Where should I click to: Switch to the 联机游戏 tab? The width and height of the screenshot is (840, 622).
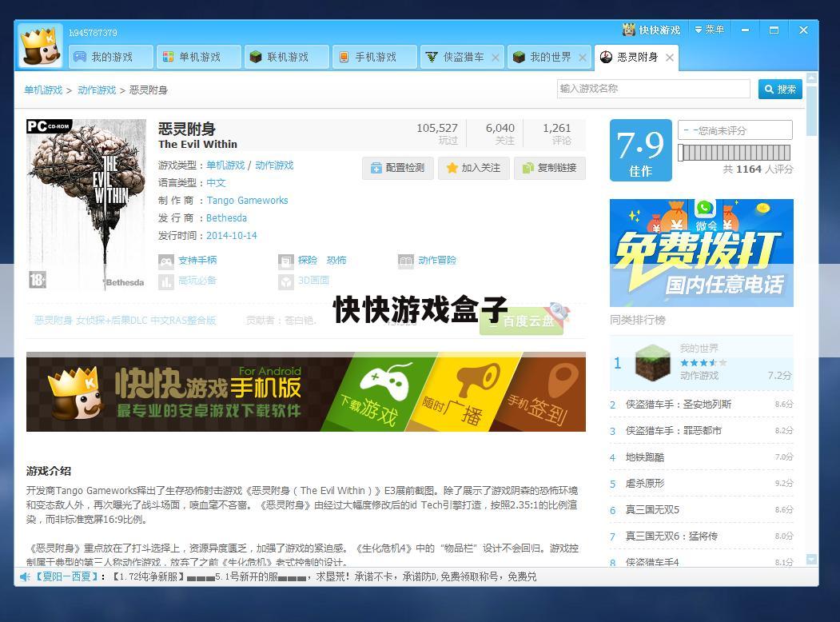pos(287,57)
